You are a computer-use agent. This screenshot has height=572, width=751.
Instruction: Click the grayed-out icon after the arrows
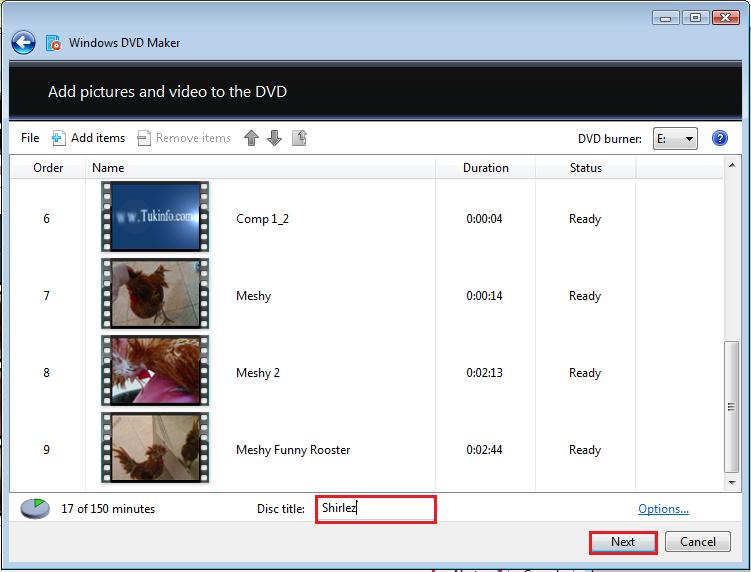point(299,138)
